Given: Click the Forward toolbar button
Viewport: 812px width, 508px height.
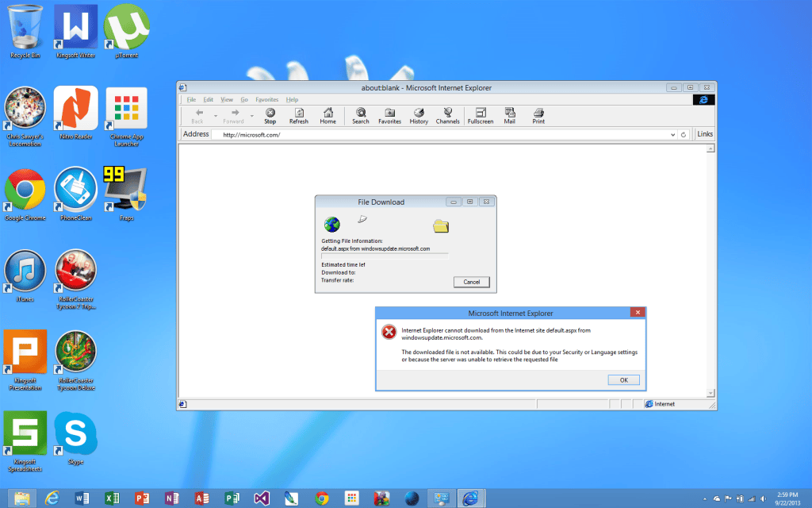Looking at the screenshot, I should (x=234, y=116).
